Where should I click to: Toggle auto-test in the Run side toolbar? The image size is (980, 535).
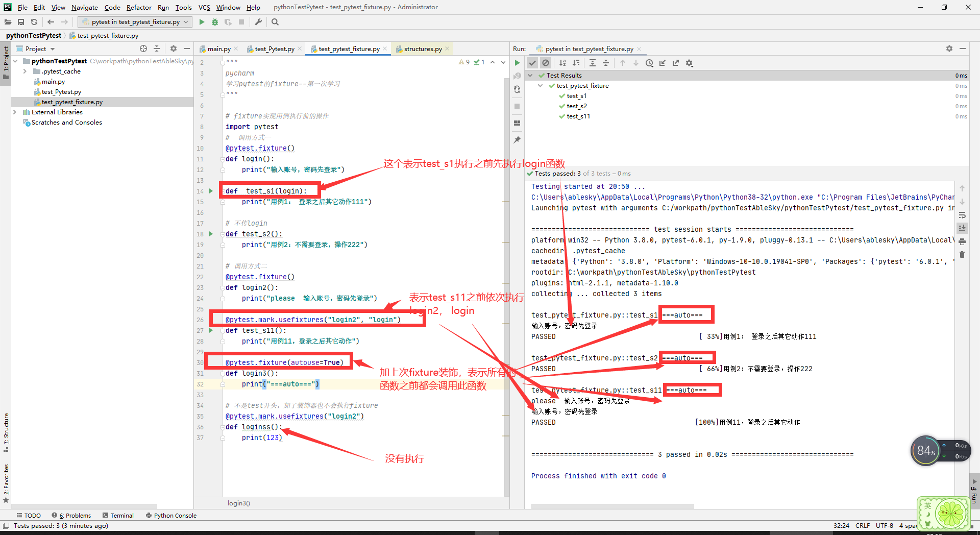point(517,89)
